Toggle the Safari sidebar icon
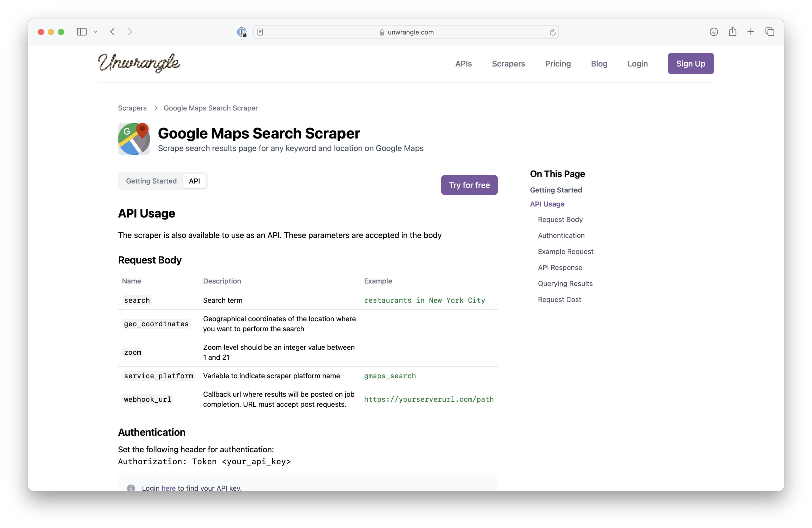 [x=81, y=32]
